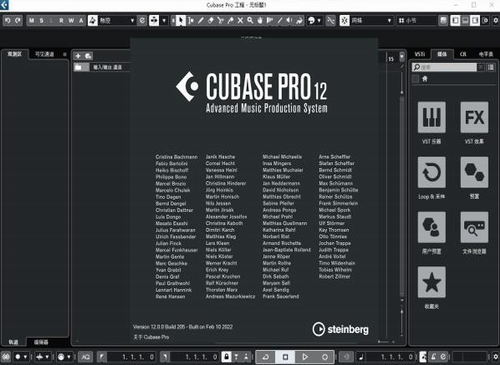Select the Erase tool in toolbar
The height and width of the screenshot is (365, 500).
point(210,21)
